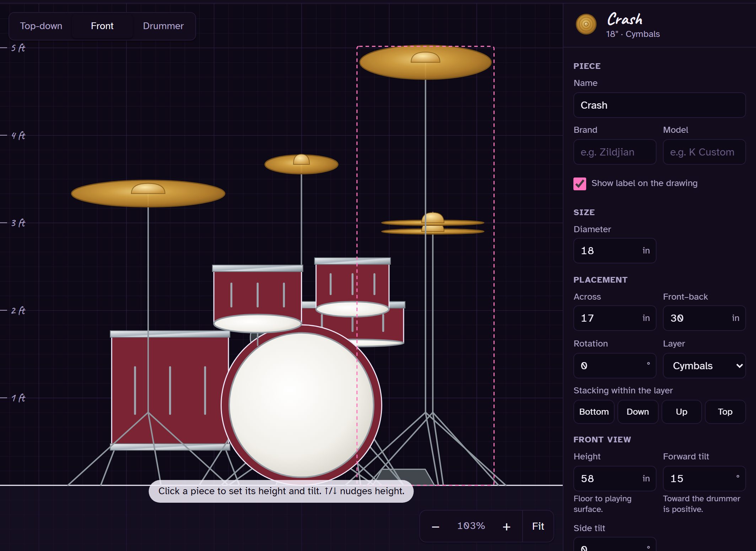This screenshot has height=551, width=756.
Task: Move piece Down in stacking
Action: point(638,412)
